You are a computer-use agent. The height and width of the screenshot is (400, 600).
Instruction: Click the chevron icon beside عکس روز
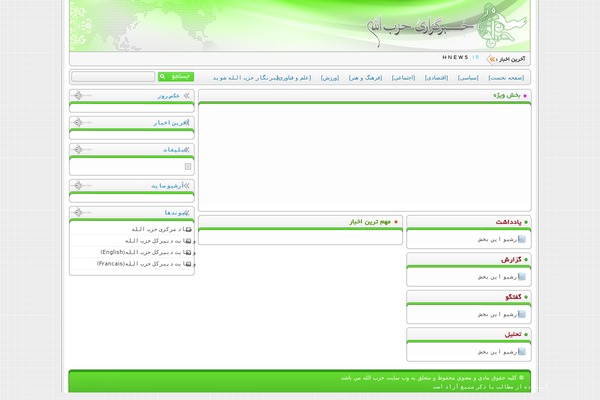coord(186,96)
